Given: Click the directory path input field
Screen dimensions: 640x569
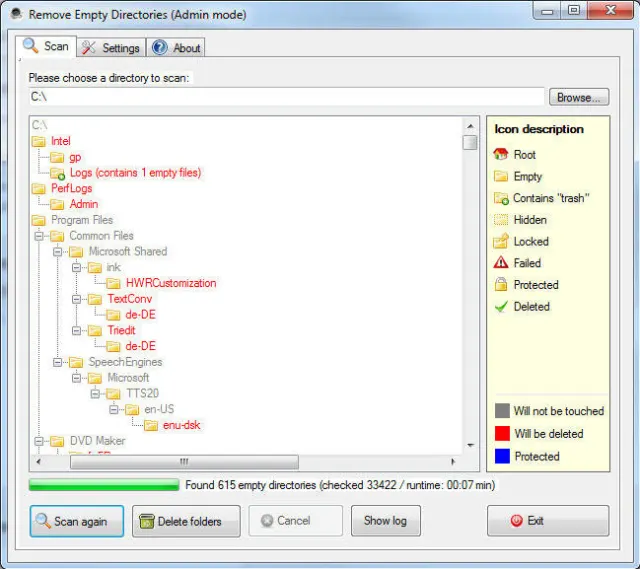Looking at the screenshot, I should 287,97.
